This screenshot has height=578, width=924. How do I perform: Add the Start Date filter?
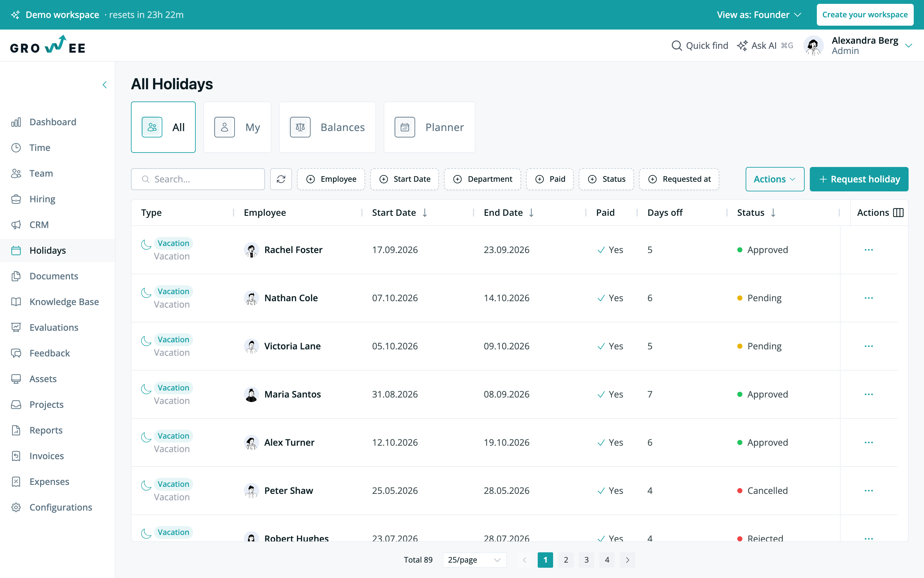(404, 179)
